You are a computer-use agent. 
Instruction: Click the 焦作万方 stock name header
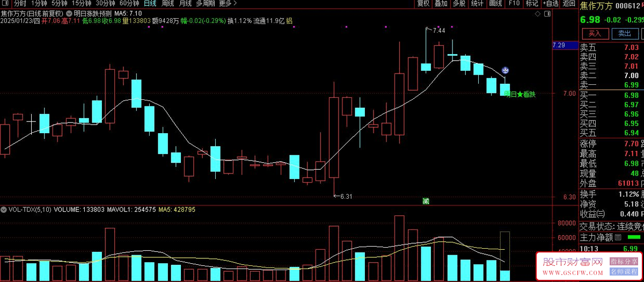(x=596, y=6)
